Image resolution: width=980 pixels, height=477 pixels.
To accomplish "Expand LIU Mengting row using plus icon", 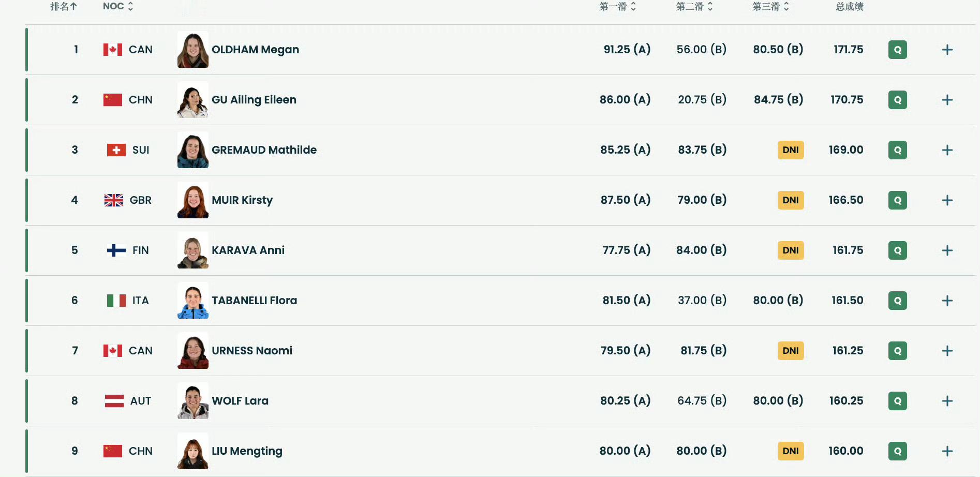I will point(947,451).
